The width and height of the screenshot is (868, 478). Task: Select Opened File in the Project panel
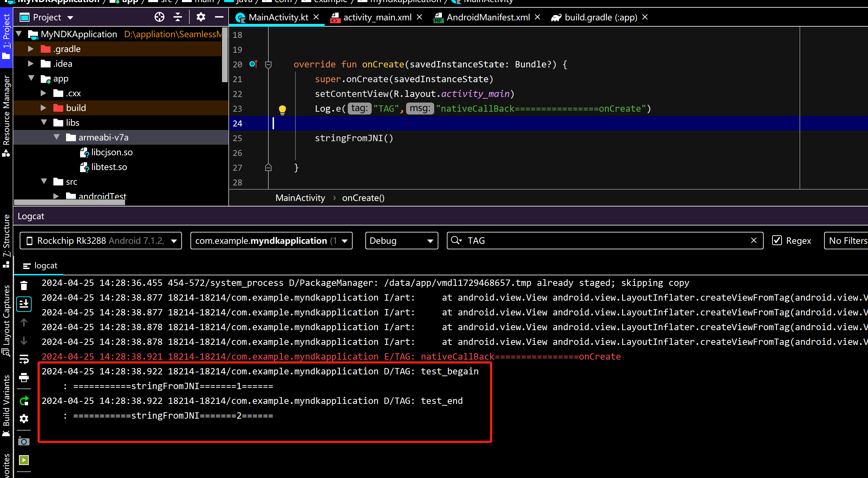click(x=159, y=17)
